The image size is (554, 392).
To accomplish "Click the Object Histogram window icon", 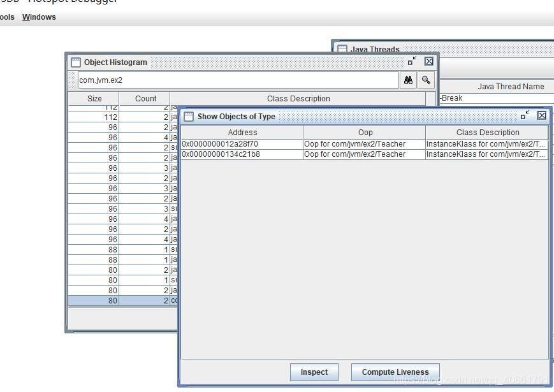I will click(x=76, y=62).
